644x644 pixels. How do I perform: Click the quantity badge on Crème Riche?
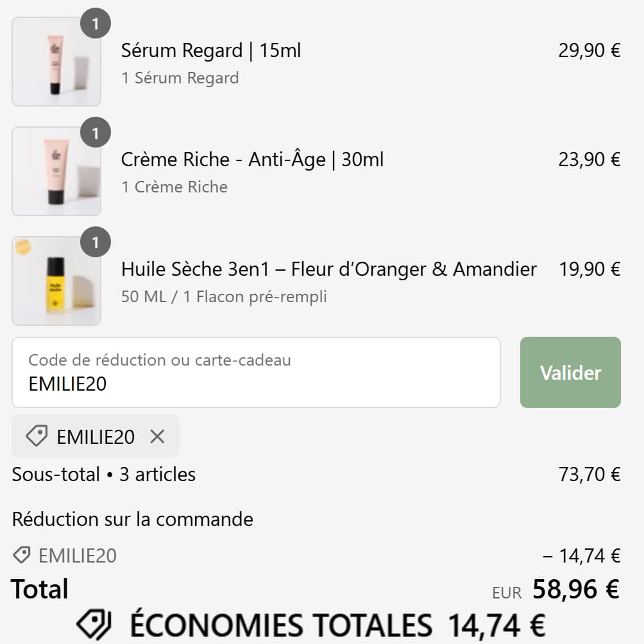pos(95,133)
